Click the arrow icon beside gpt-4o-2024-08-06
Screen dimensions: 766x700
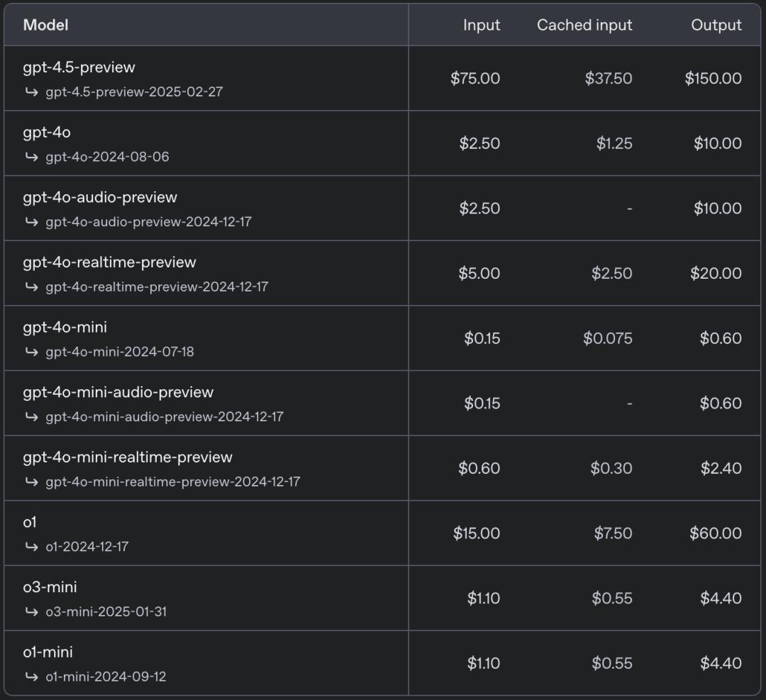pyautogui.click(x=31, y=157)
